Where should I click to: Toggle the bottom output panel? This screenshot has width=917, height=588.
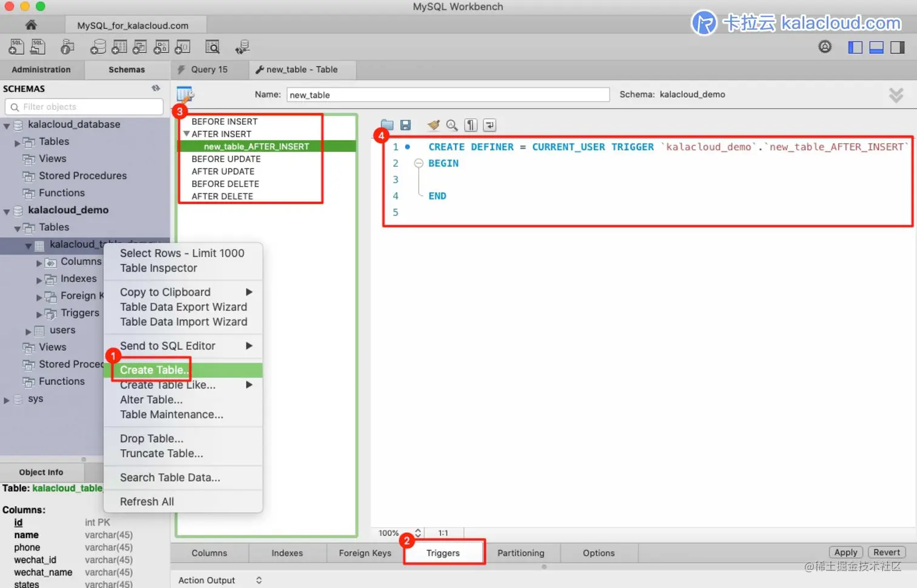coord(876,47)
